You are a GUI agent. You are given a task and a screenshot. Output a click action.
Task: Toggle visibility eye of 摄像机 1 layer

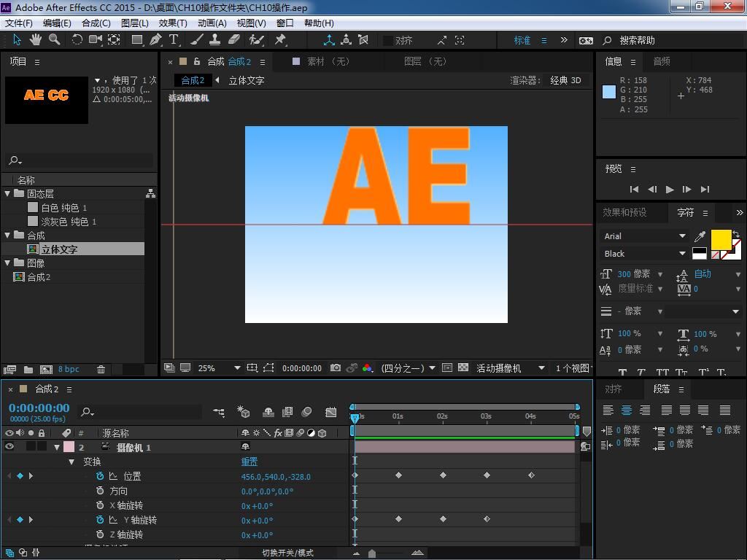click(x=9, y=447)
